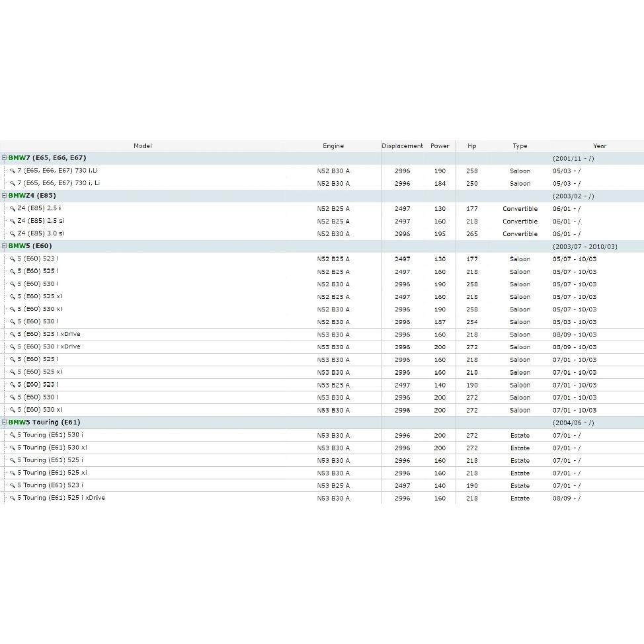Click Estate in the Touring 530 xi row
This screenshot has width=644, height=644.
click(x=520, y=448)
